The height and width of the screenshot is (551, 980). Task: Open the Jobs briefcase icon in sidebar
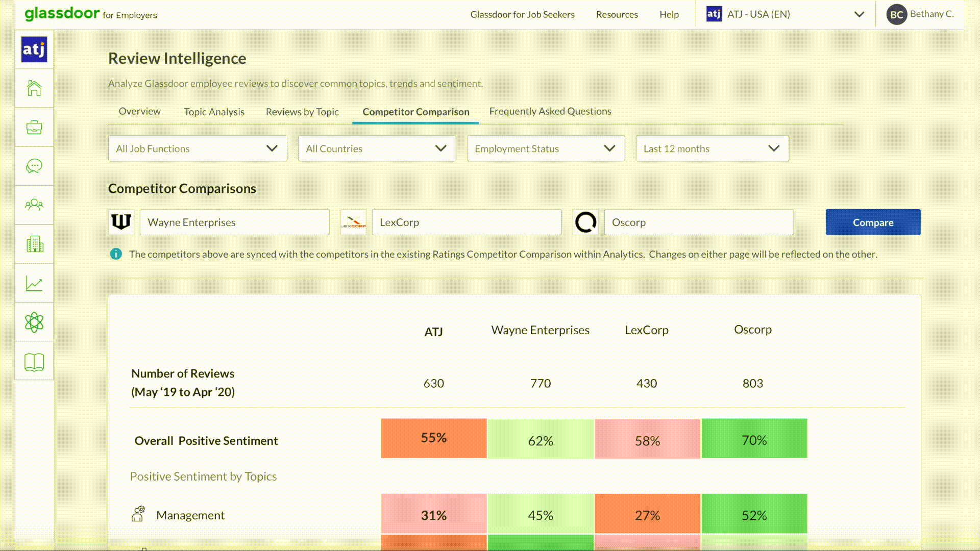[x=34, y=127]
